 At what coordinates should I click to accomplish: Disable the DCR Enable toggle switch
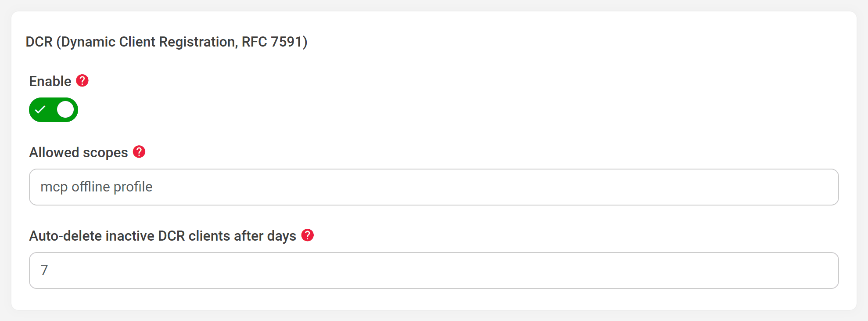click(x=54, y=110)
